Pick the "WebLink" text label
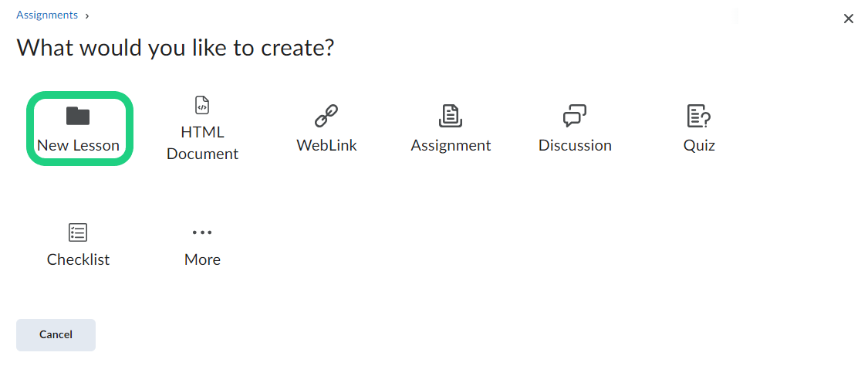Screen dimensions: 868x366 326,145
